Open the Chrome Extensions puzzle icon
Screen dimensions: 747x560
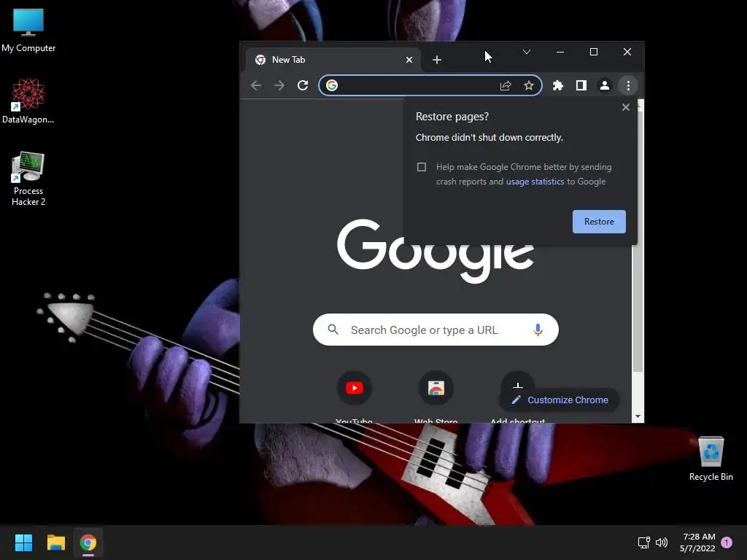[558, 85]
